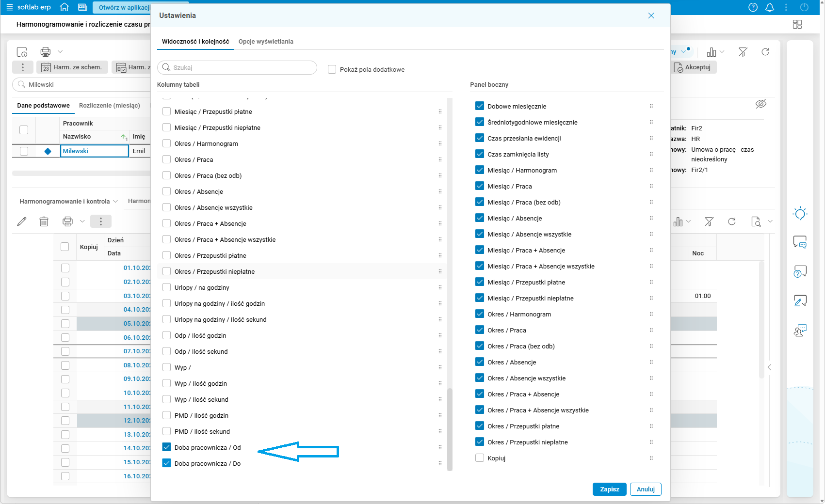Expand the printer dropdown arrow

click(60, 51)
